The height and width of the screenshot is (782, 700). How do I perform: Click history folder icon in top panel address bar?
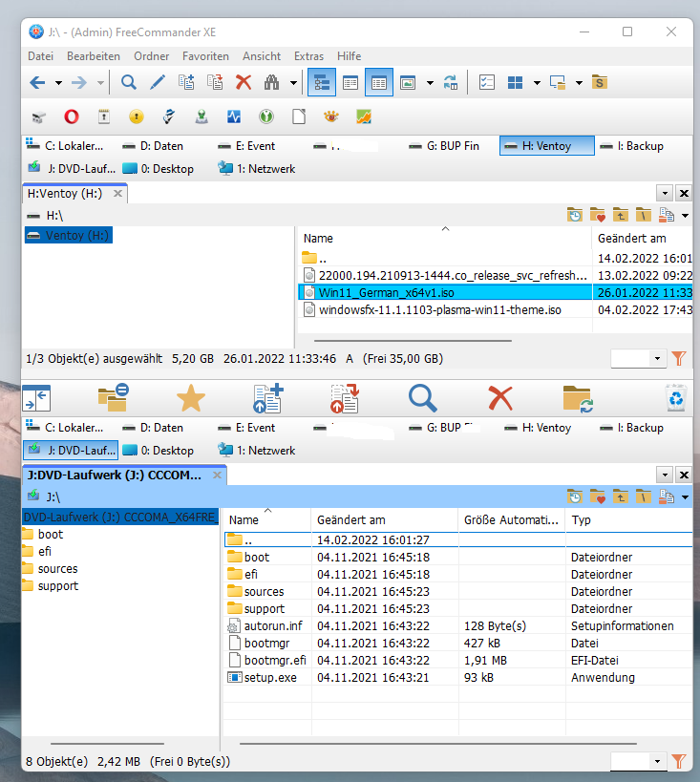tap(575, 216)
